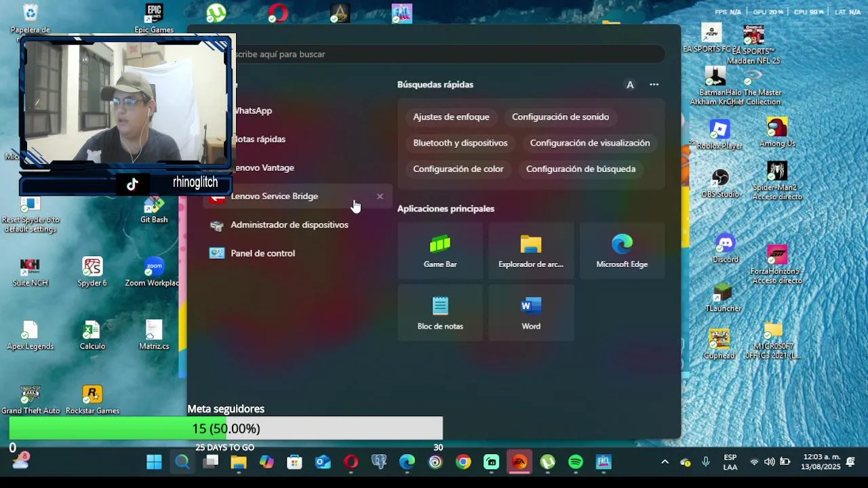Open Task View on the taskbar
868x488 pixels.
(x=211, y=462)
